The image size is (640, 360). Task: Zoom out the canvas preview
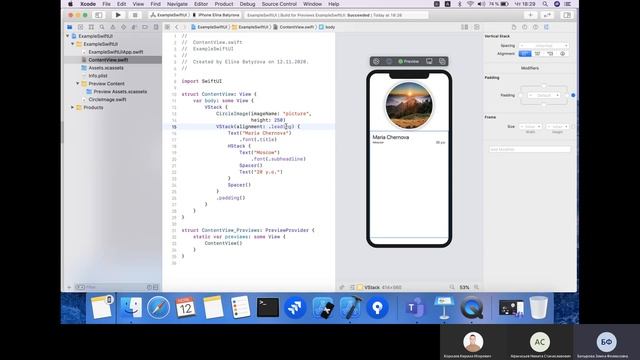pos(452,287)
